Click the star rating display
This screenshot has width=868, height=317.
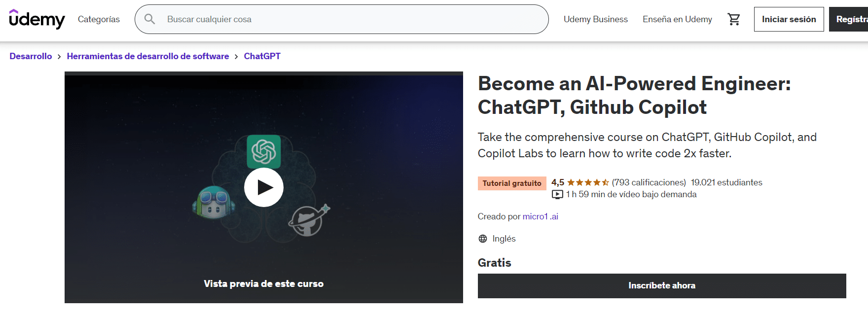click(x=587, y=182)
